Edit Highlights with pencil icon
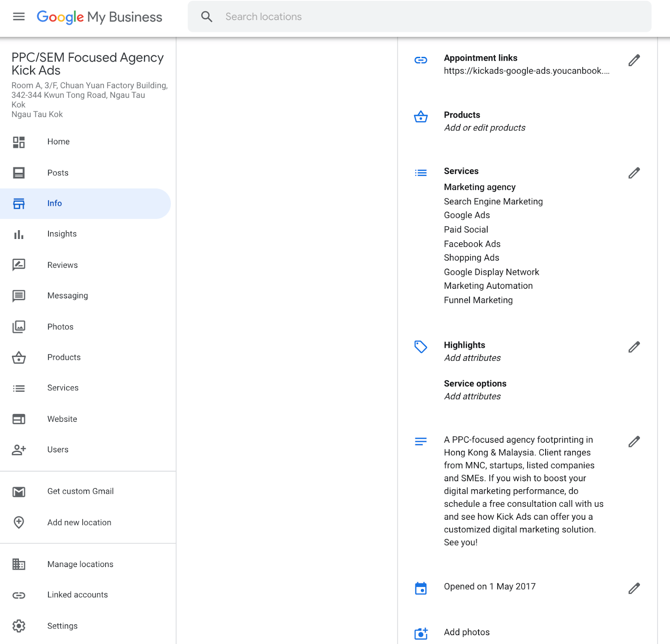The image size is (670, 644). tap(634, 347)
